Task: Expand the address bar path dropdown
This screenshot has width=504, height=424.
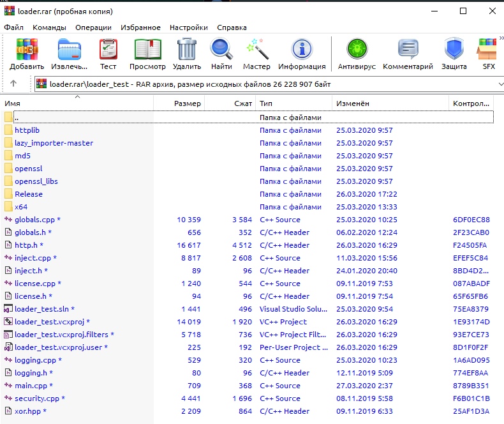Action: (x=500, y=84)
